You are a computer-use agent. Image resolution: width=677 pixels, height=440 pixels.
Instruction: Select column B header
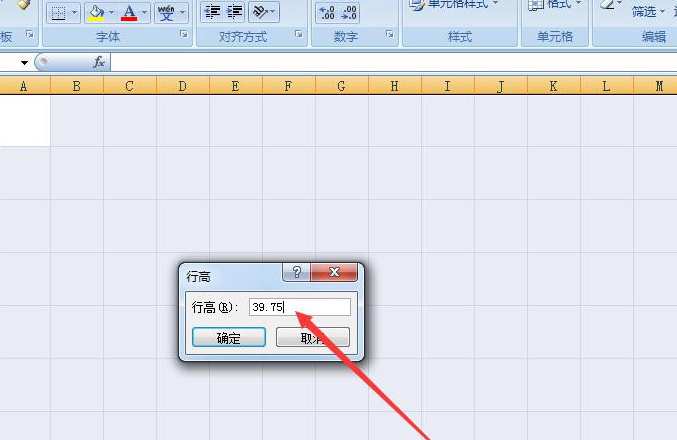click(77, 86)
